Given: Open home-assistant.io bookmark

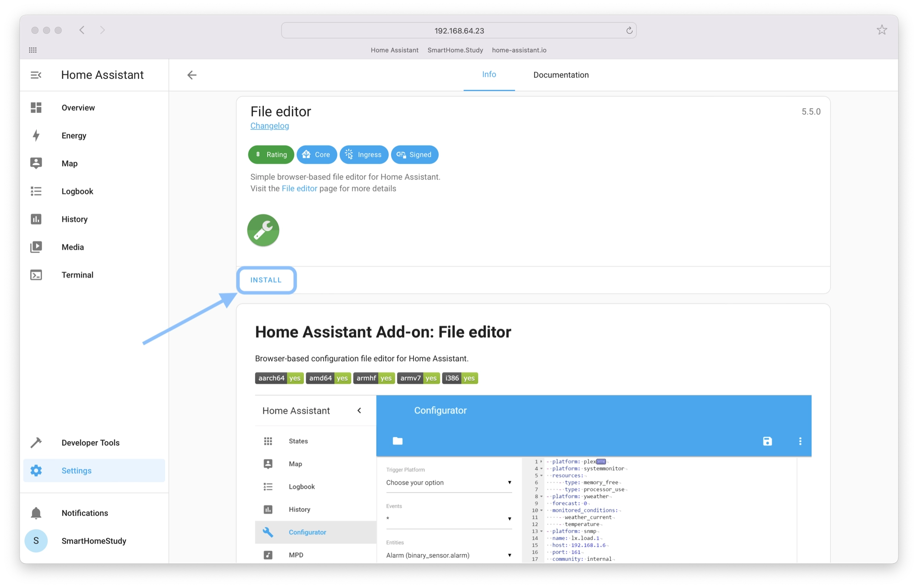Looking at the screenshot, I should tap(519, 50).
